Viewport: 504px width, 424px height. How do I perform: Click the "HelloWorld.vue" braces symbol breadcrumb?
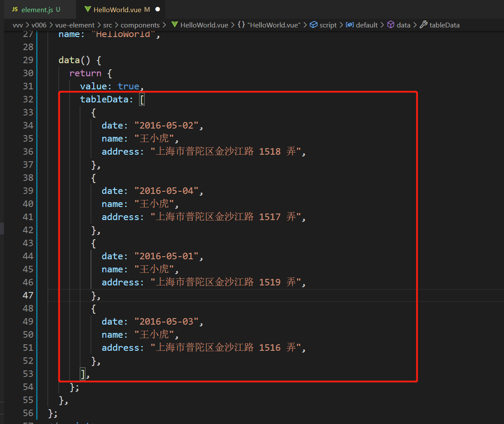(274, 25)
